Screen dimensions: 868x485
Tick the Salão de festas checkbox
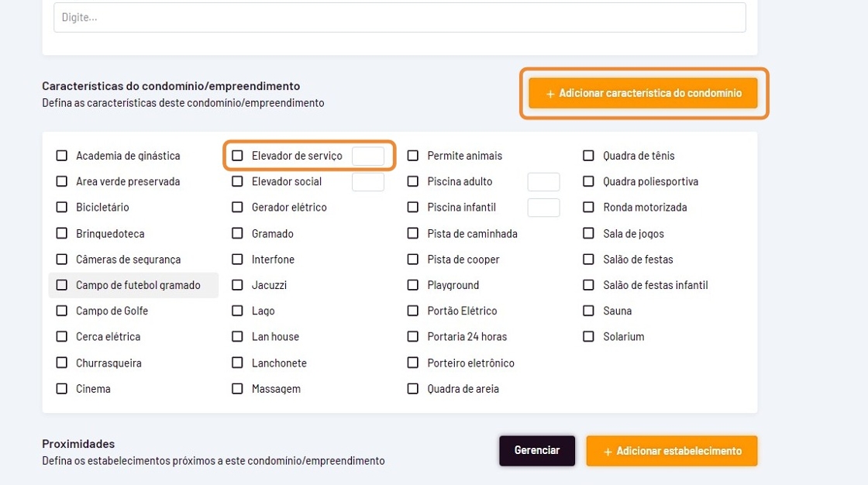[x=589, y=260]
